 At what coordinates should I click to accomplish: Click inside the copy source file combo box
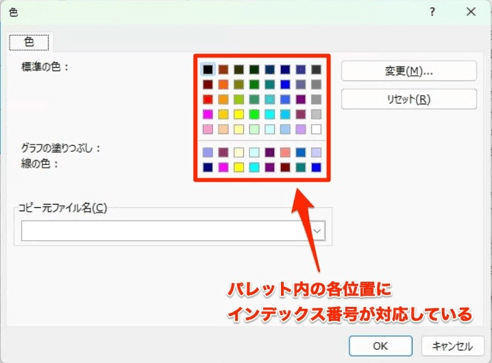pos(173,231)
